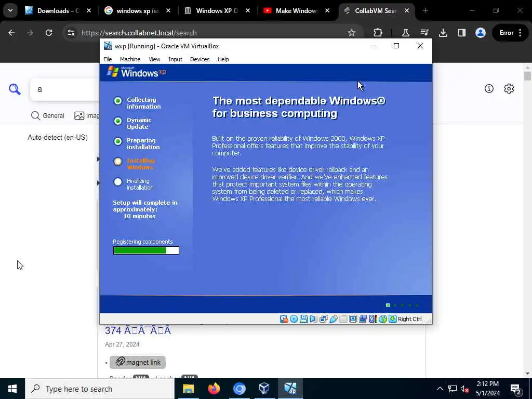532x399 pixels.
Task: Click the Registering components progress bar
Action: 146,250
